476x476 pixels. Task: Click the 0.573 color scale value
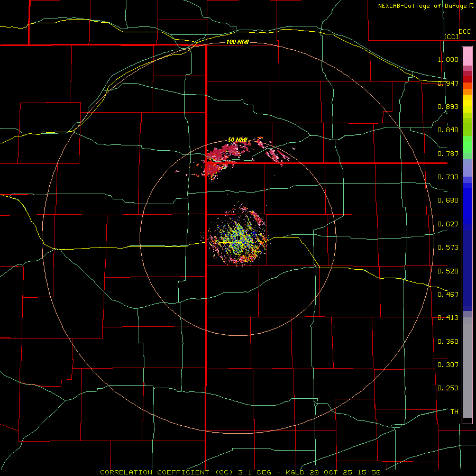(x=448, y=248)
